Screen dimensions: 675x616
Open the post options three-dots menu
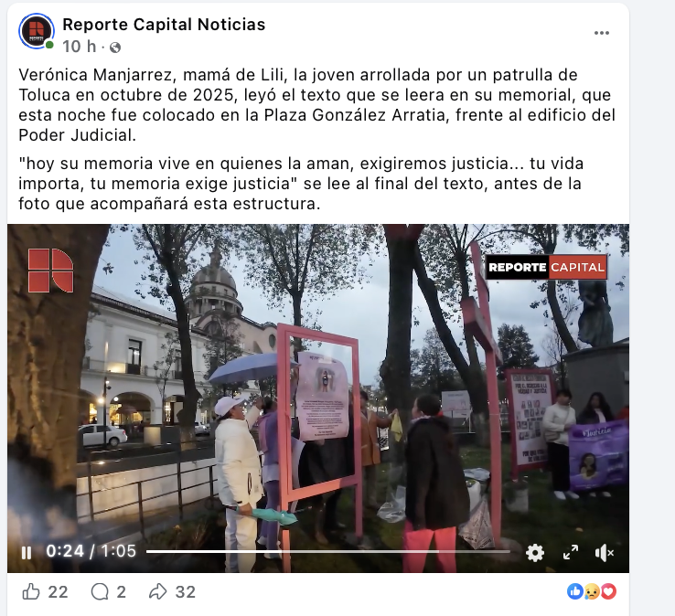[x=602, y=33]
